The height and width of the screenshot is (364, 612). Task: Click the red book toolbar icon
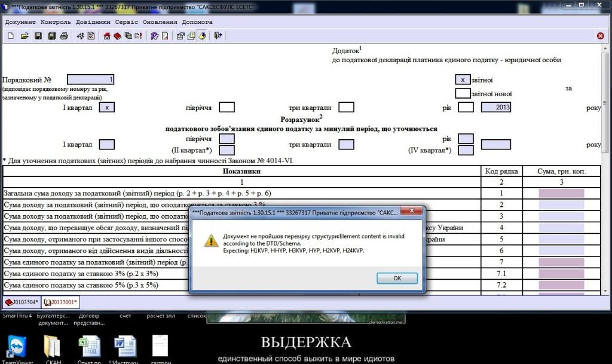pos(117,36)
